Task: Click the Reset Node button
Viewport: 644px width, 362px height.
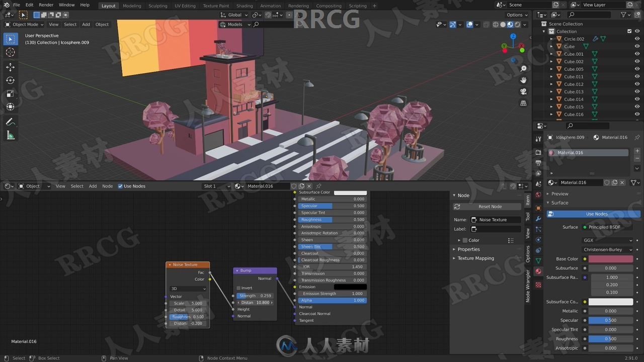Action: [x=487, y=207]
